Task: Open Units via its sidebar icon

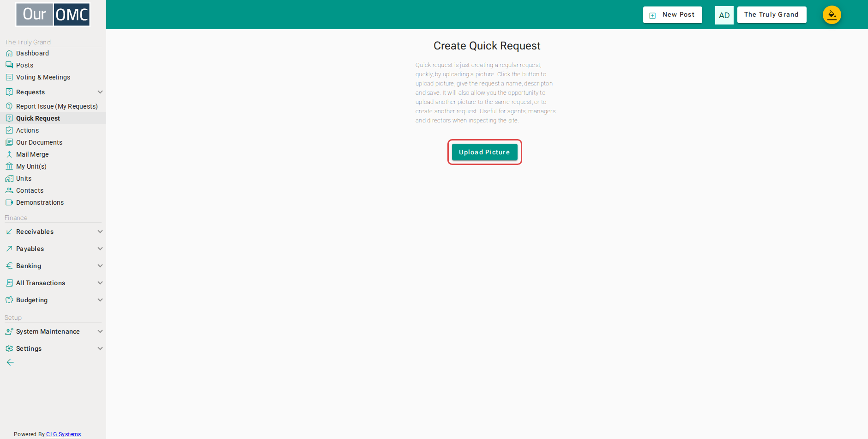Action: 9,178
